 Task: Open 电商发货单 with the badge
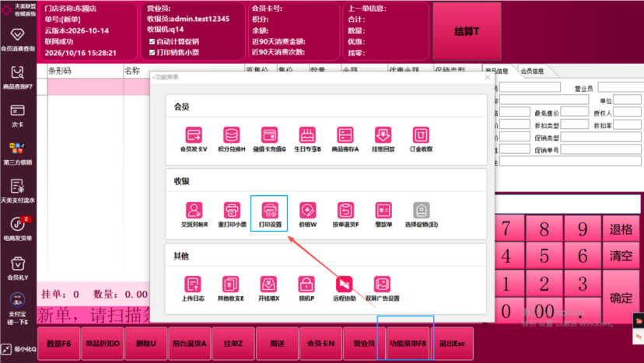pyautogui.click(x=18, y=229)
